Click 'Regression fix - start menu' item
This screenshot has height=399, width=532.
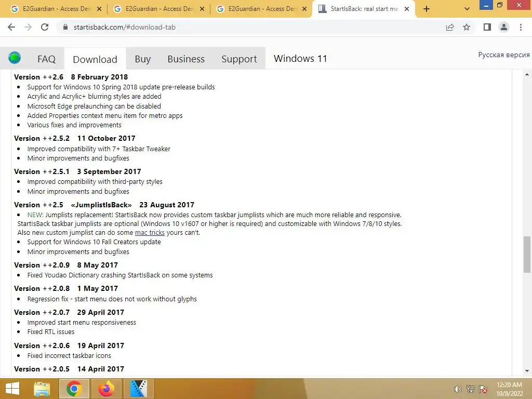[x=112, y=299]
